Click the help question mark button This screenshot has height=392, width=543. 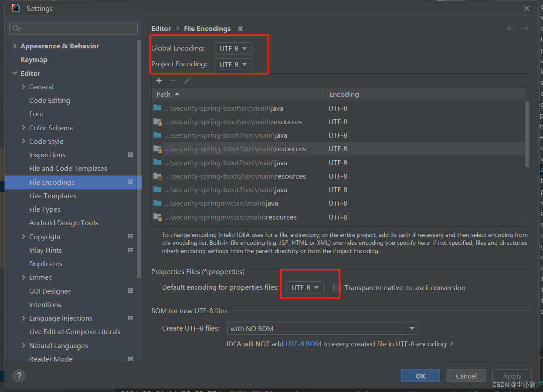tap(19, 375)
